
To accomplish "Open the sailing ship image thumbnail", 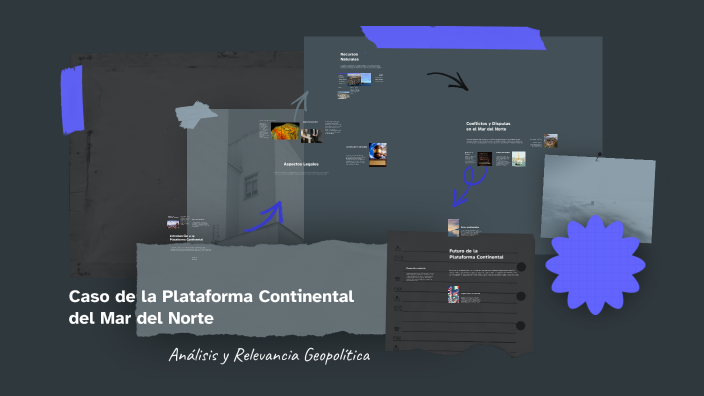I will point(518,158).
